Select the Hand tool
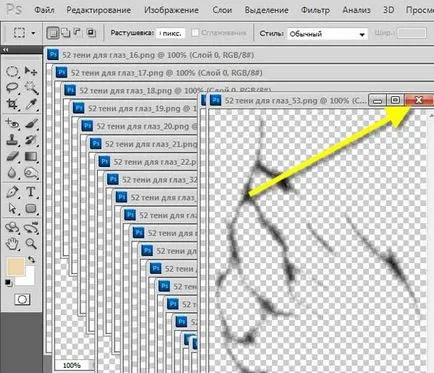Screen dimensions: 434x373 coord(12,244)
